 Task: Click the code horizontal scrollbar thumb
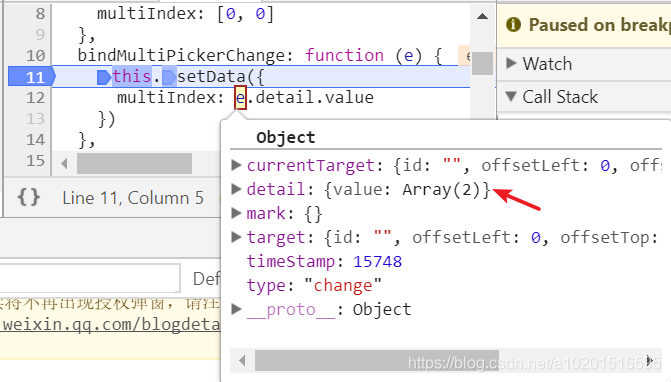(x=134, y=163)
